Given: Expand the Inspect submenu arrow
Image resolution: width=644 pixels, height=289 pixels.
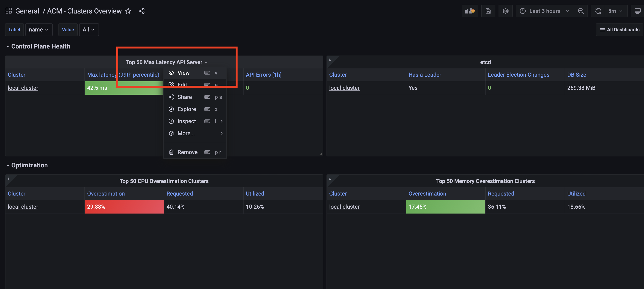Looking at the screenshot, I should pos(222,121).
